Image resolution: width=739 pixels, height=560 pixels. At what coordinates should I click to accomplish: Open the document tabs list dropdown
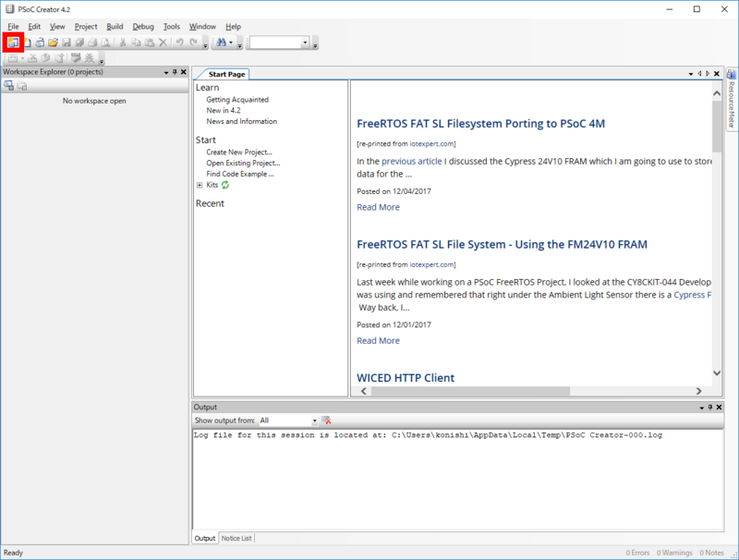click(x=691, y=74)
